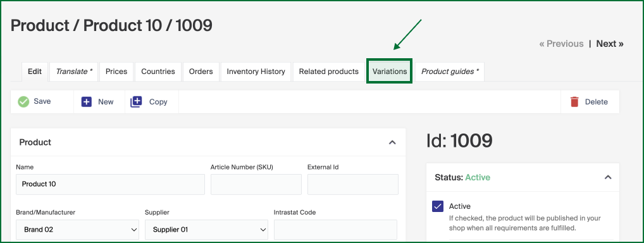This screenshot has width=644, height=243.
Task: Open the Prices tab
Action: point(116,72)
